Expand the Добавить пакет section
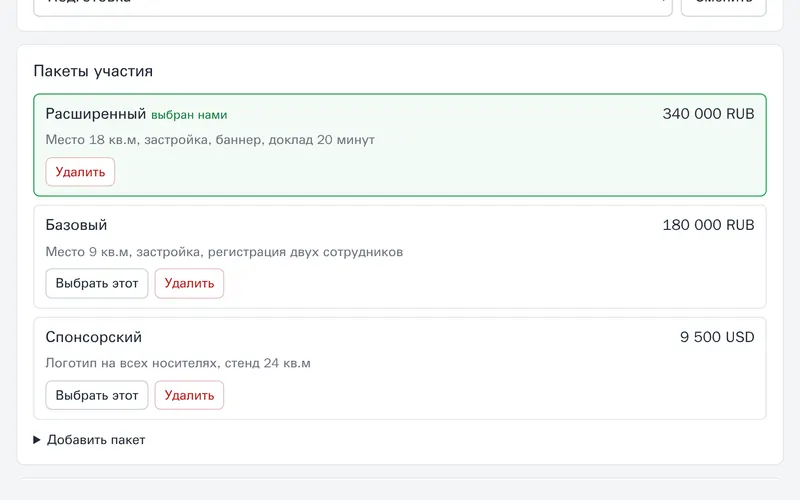 90,440
